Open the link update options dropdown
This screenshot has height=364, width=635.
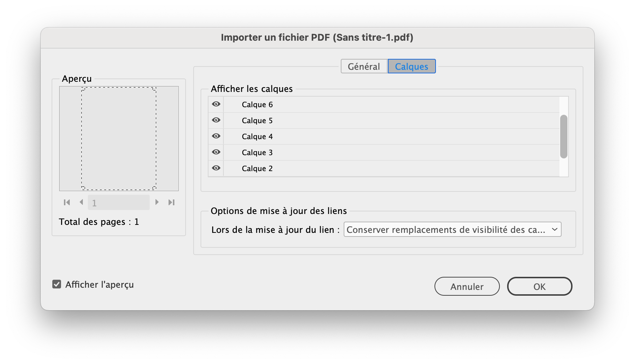click(x=452, y=230)
